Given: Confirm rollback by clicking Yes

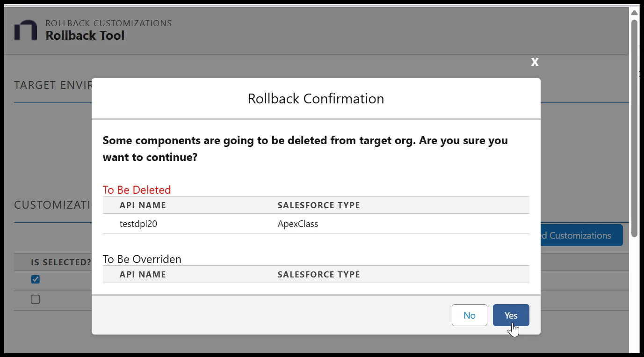Looking at the screenshot, I should 511,315.
